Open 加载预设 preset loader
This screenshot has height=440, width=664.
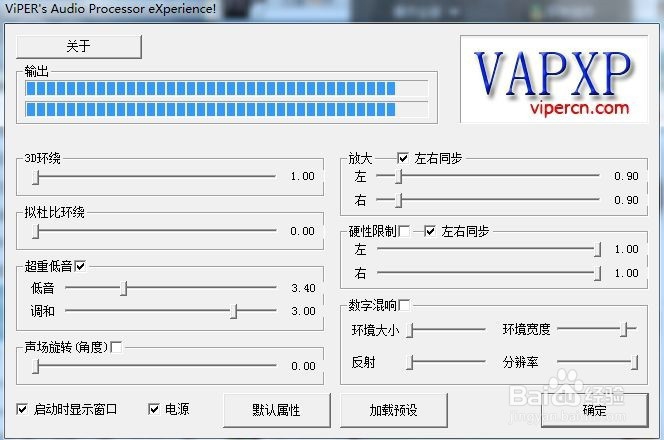393,410
